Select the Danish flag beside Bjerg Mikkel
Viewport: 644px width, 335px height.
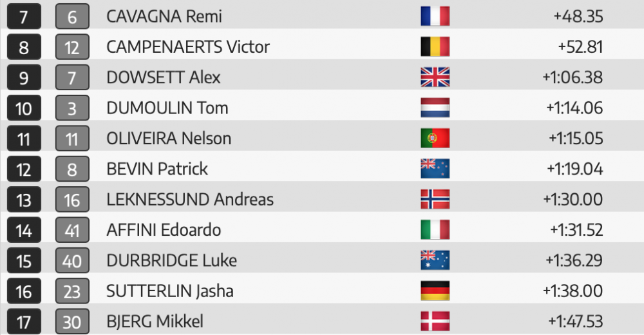coord(435,321)
